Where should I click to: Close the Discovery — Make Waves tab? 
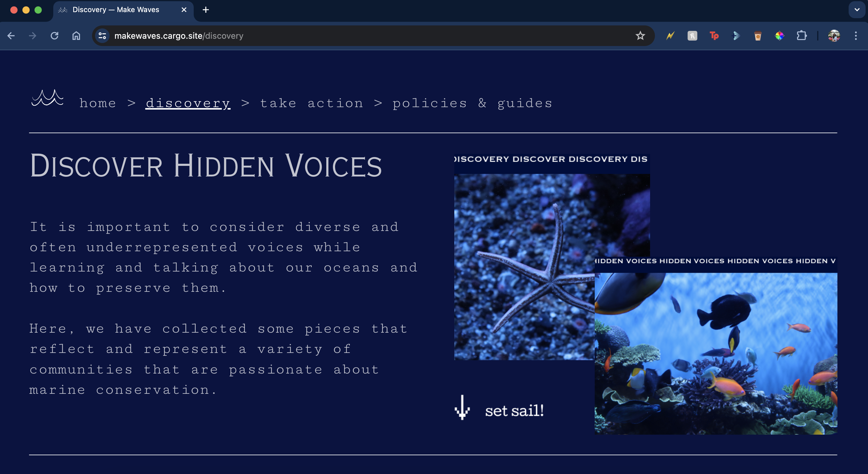click(x=184, y=10)
